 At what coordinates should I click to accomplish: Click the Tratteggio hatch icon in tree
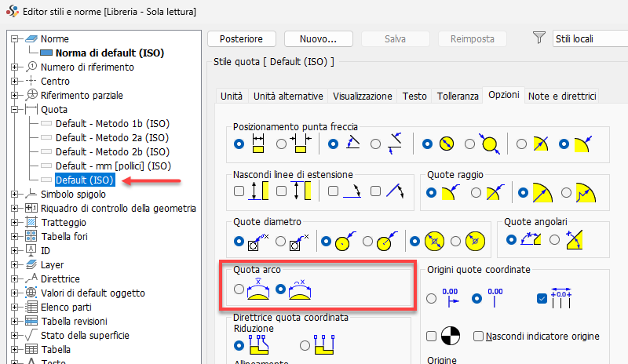tap(31, 222)
